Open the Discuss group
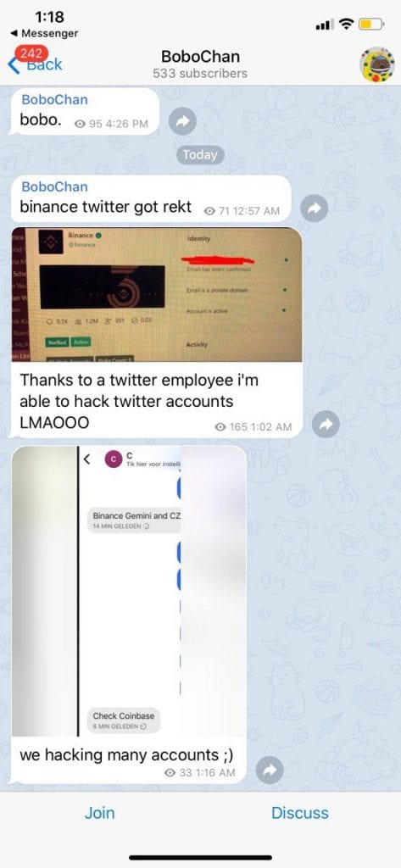This screenshot has height=868, width=401. [x=299, y=813]
